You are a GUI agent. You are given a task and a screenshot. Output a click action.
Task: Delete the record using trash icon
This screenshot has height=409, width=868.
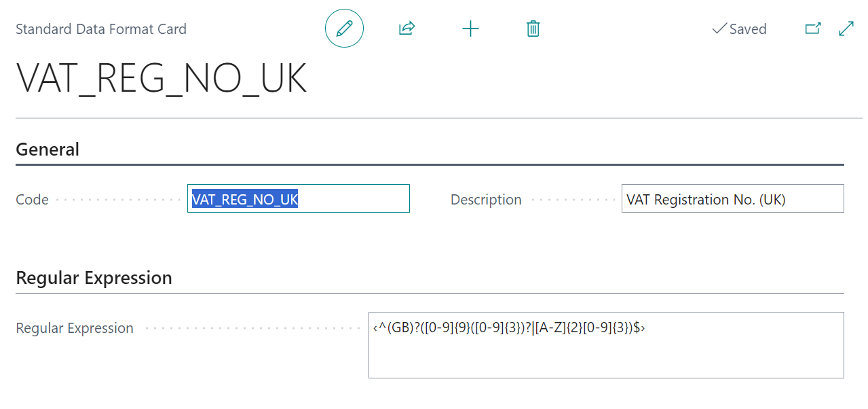[533, 29]
